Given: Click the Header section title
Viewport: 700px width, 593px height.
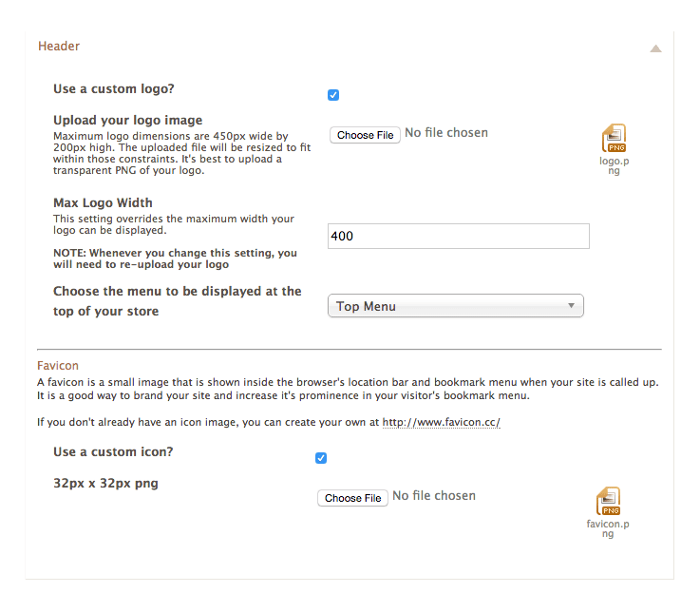Looking at the screenshot, I should (x=59, y=46).
